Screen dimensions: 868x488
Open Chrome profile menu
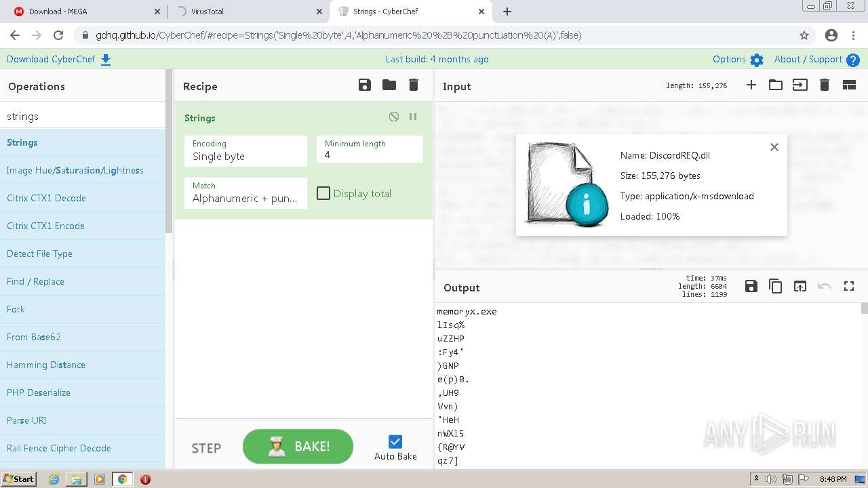[831, 35]
